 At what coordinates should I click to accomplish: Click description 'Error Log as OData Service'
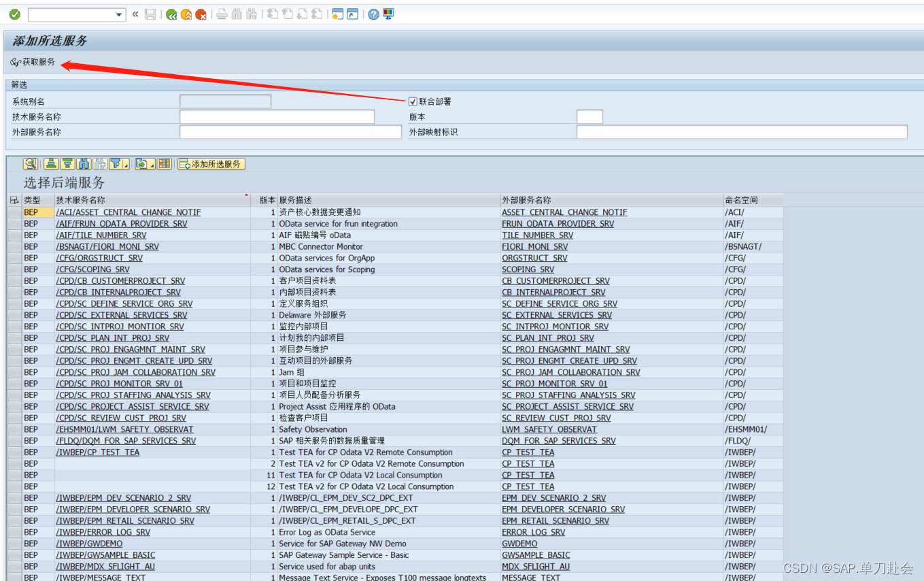[327, 532]
